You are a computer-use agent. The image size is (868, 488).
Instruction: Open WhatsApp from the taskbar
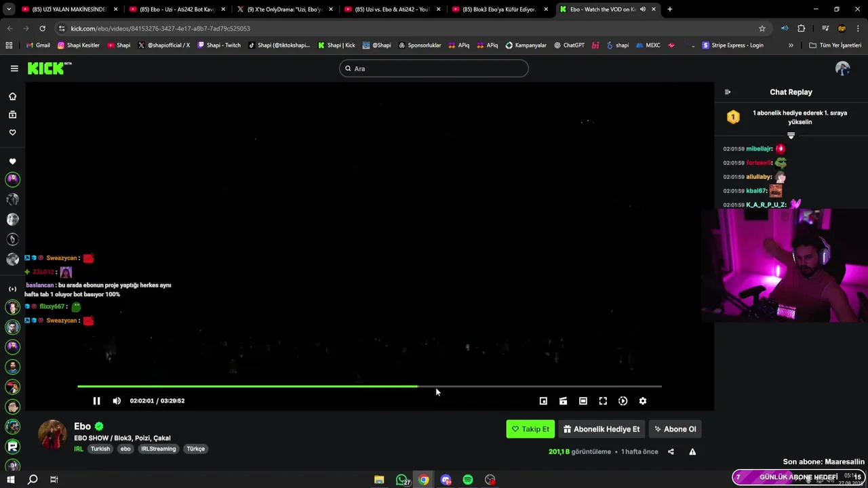click(402, 480)
